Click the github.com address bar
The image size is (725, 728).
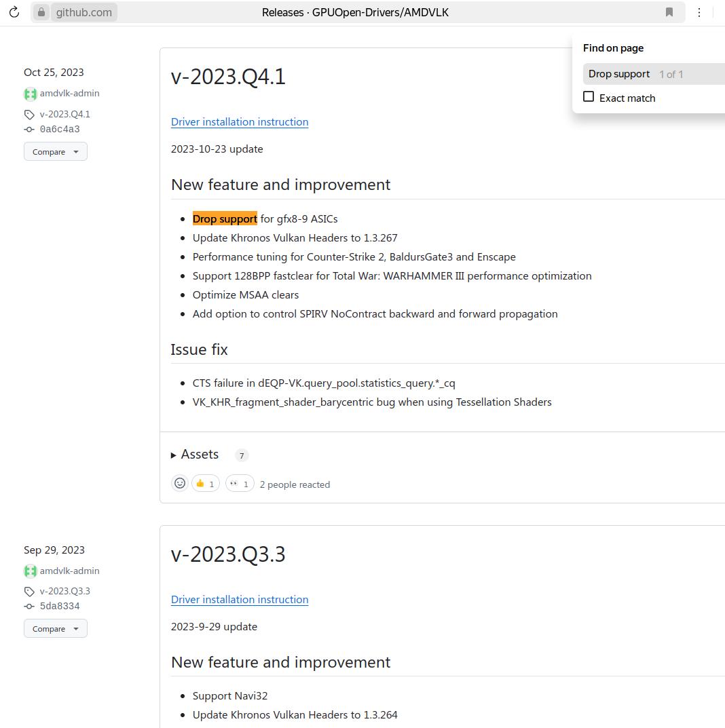[x=83, y=12]
